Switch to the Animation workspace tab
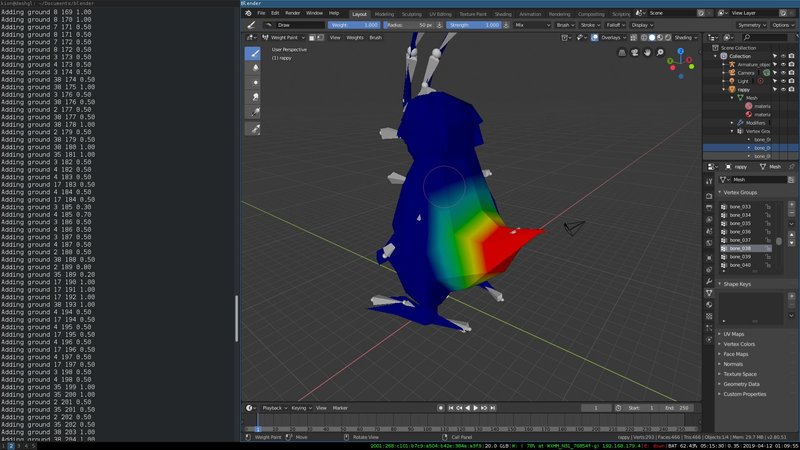Image resolution: width=800 pixels, height=450 pixels. click(530, 14)
